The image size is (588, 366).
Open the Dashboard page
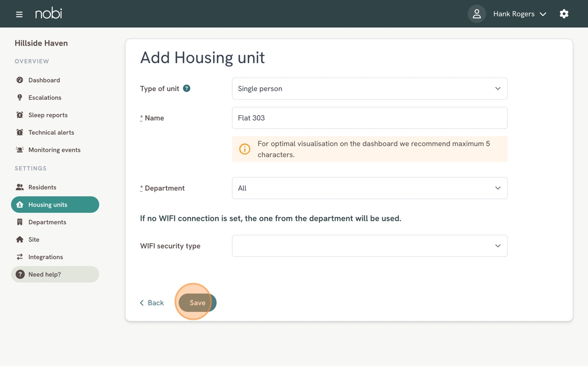[44, 80]
